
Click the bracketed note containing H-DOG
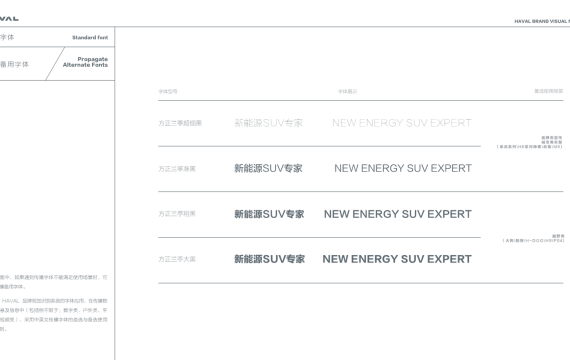[x=533, y=240]
